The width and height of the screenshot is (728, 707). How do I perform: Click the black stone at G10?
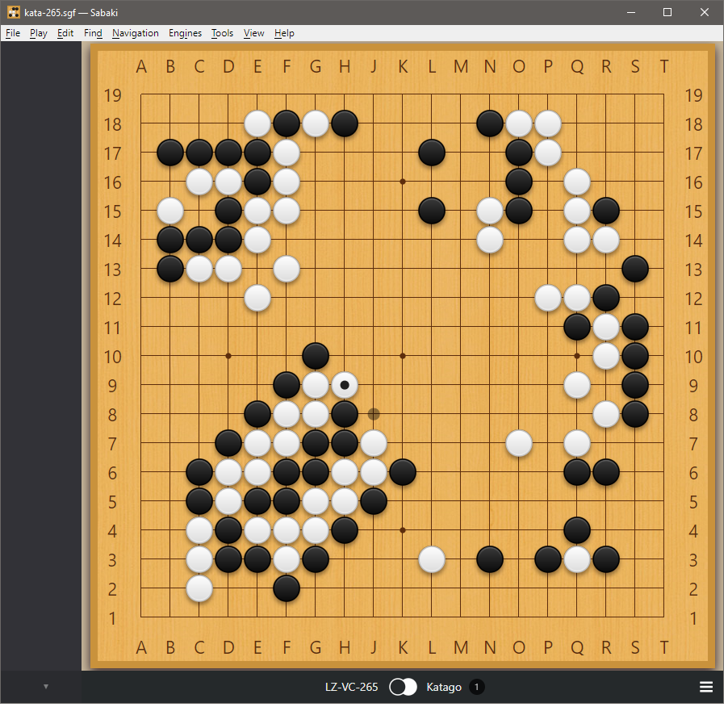(x=316, y=356)
